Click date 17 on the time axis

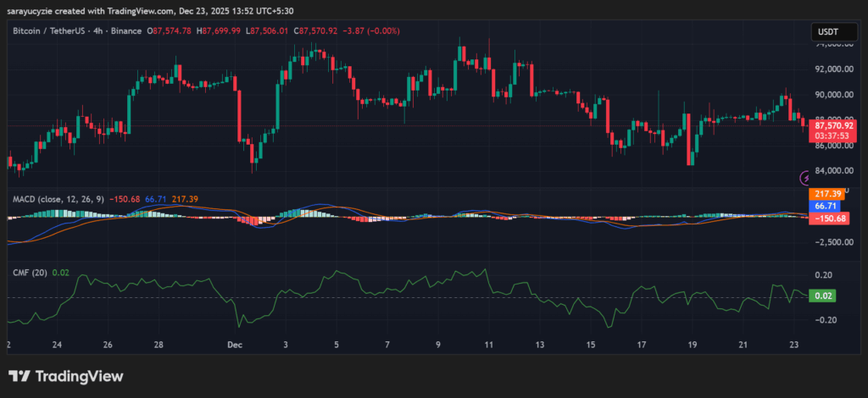[642, 345]
